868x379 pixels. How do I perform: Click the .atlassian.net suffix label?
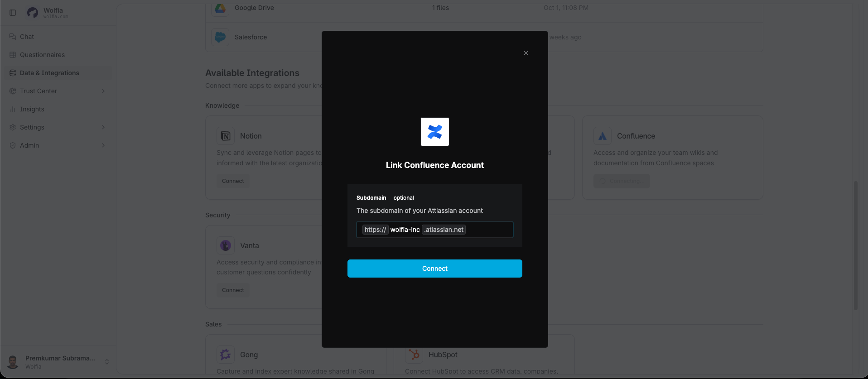coord(444,230)
